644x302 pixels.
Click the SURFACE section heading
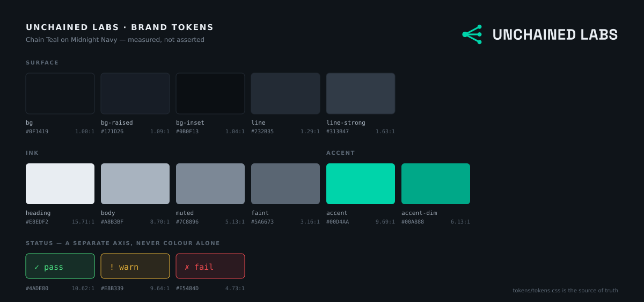pyautogui.click(x=42, y=63)
